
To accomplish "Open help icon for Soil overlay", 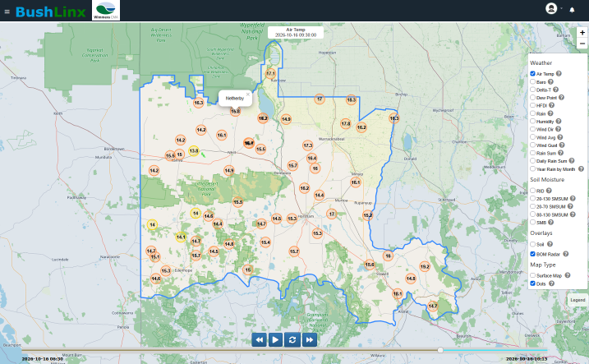I will pos(550,244).
